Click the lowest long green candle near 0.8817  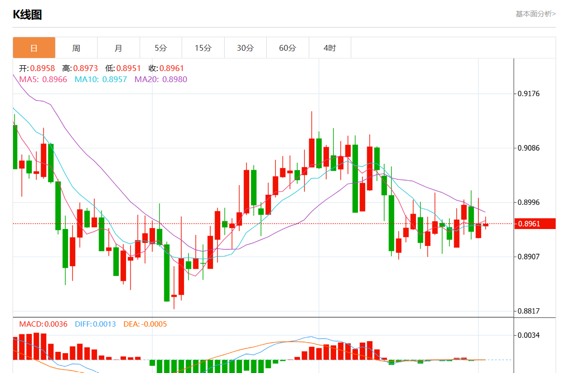coord(167,272)
